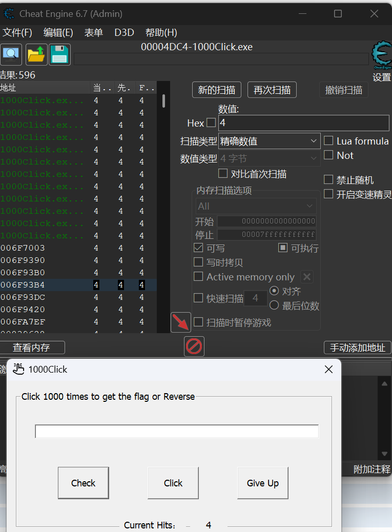
Task: Click the 停止 address field
Action: coord(266,234)
